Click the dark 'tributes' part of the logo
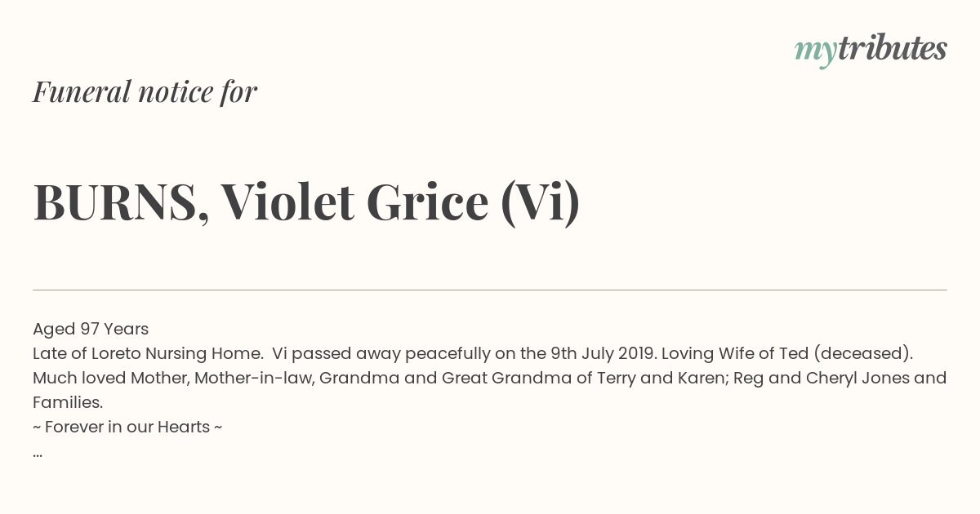 (x=893, y=48)
